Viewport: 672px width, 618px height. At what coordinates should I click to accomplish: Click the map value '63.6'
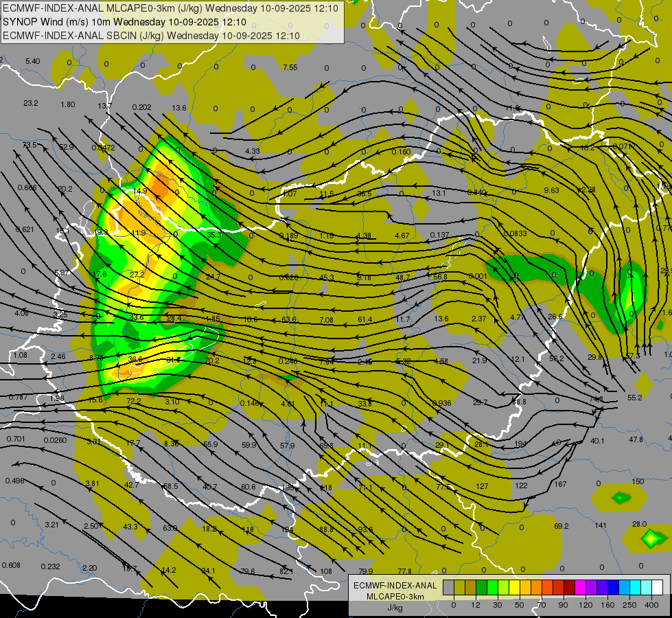(289, 319)
